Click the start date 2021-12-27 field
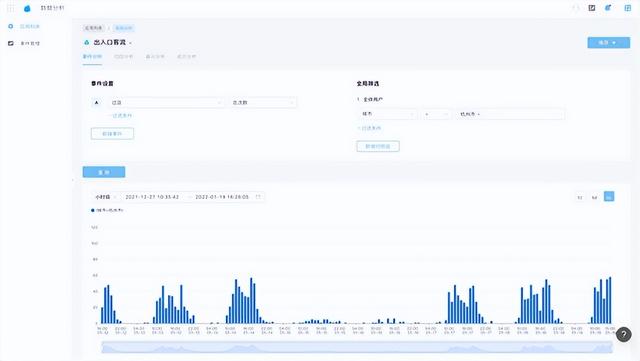The width and height of the screenshot is (640, 361). [x=152, y=197]
